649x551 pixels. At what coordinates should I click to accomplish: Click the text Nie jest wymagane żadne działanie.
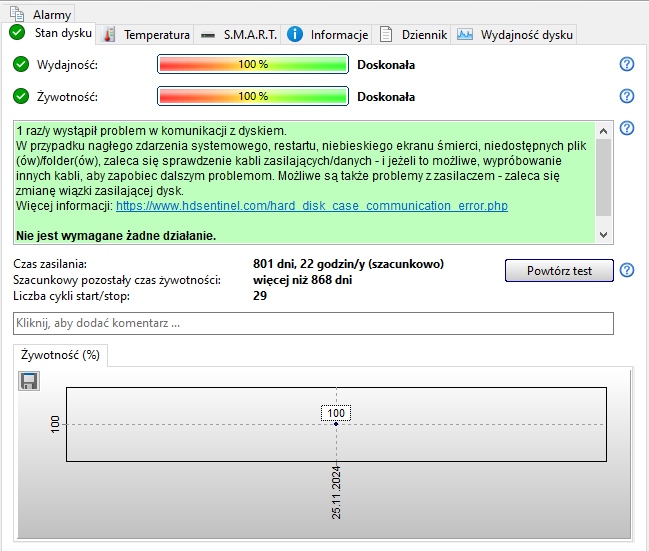pyautogui.click(x=116, y=236)
